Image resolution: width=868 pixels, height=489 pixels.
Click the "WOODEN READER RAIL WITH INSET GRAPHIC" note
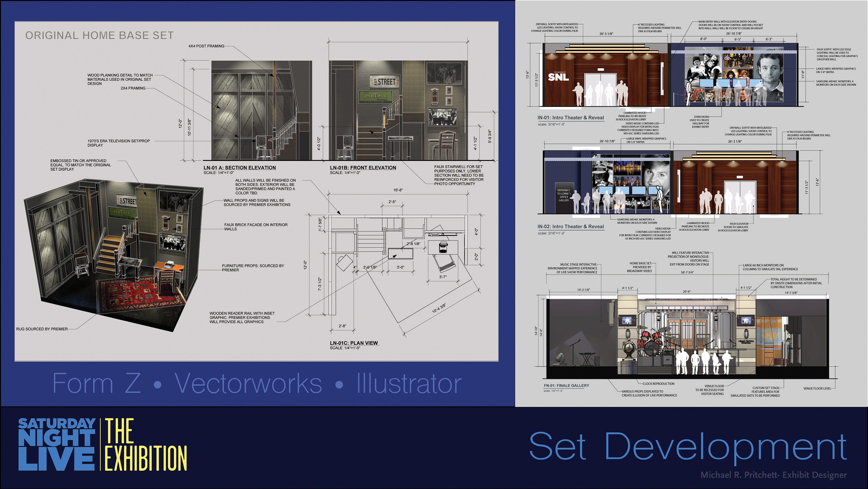(242, 317)
